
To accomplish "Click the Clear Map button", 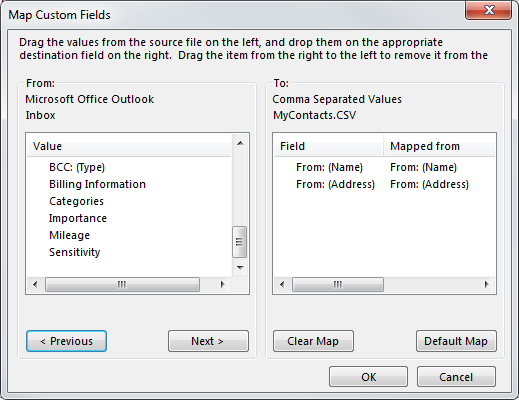I will click(x=313, y=341).
